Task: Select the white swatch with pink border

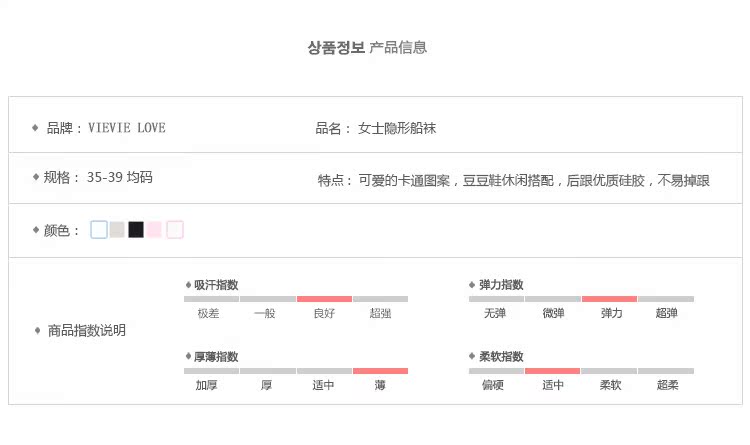Action: click(x=175, y=230)
